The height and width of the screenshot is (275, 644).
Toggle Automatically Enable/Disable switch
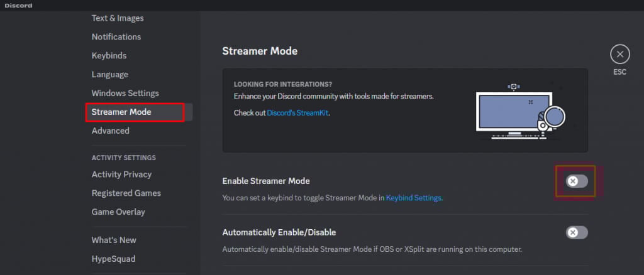tap(577, 233)
